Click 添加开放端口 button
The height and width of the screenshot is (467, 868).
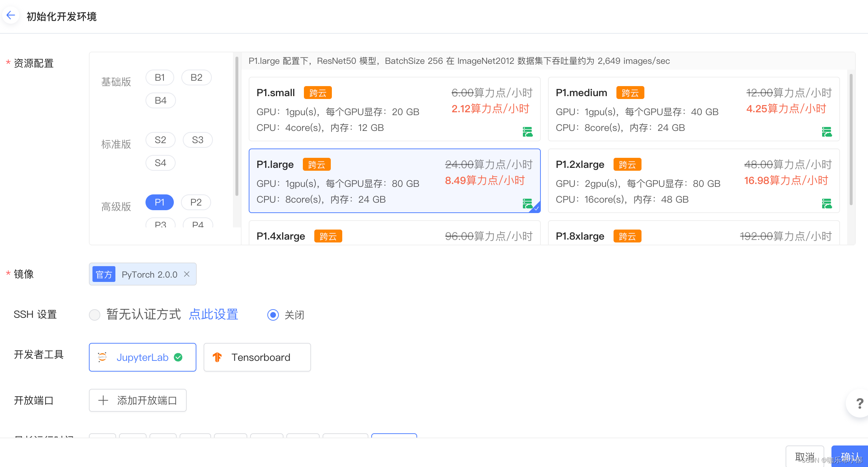(x=138, y=400)
